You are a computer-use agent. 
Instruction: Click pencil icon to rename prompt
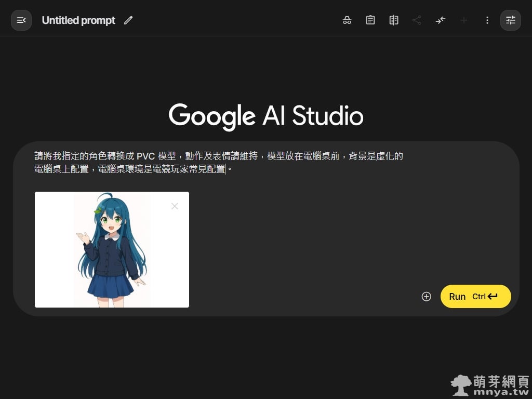128,20
